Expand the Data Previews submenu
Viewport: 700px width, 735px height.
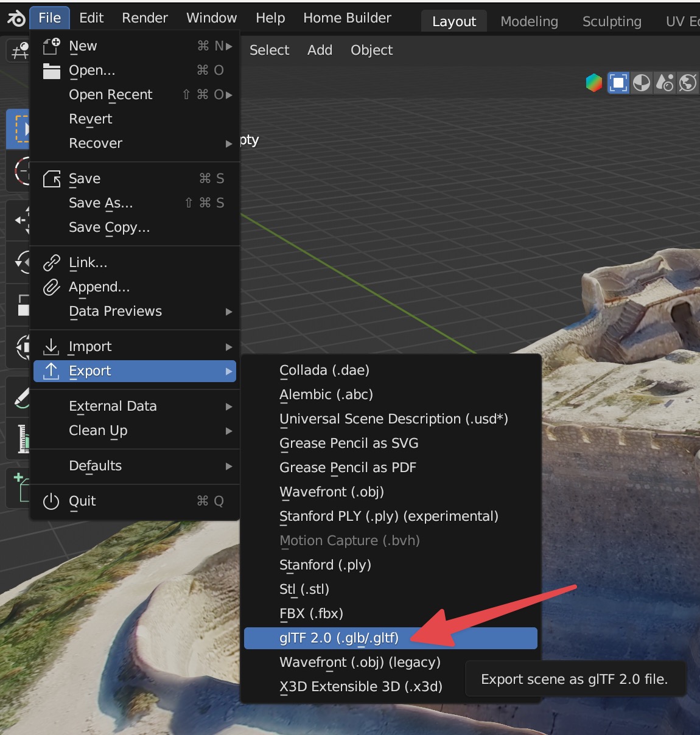coord(115,311)
